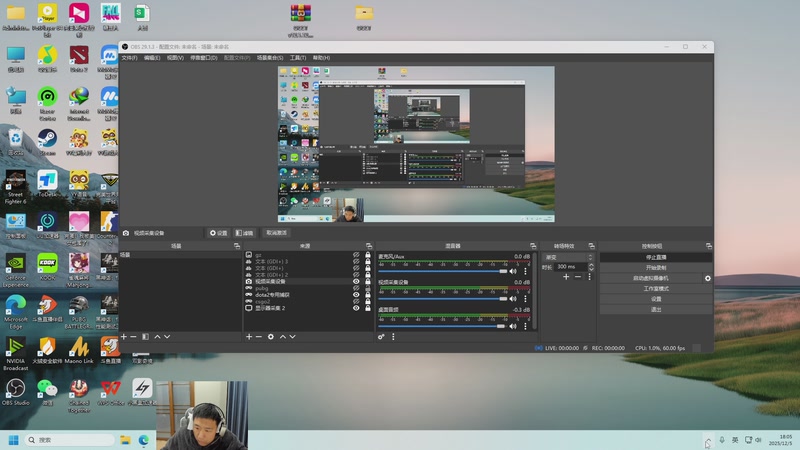
Task: Open source properties gear in sources panel
Action: pyautogui.click(x=271, y=337)
